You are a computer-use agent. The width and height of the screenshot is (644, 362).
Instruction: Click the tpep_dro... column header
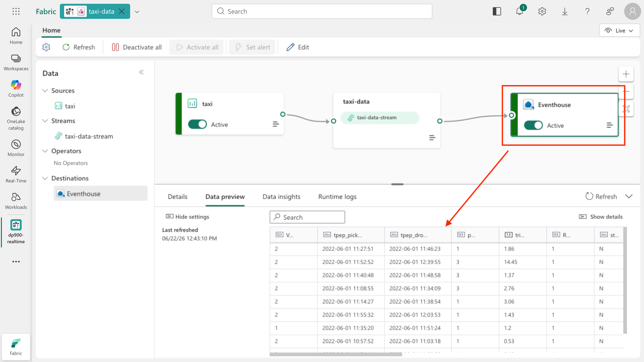[x=418, y=235]
